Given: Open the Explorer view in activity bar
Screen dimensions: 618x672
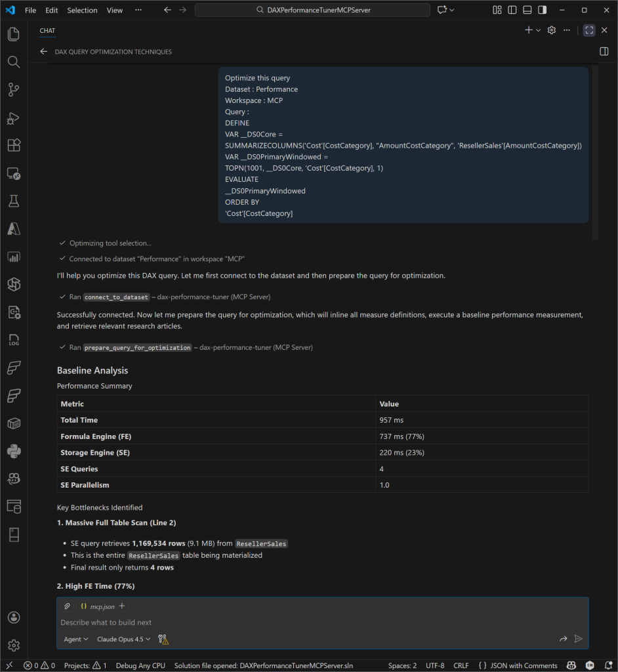Looking at the screenshot, I should click(x=13, y=34).
